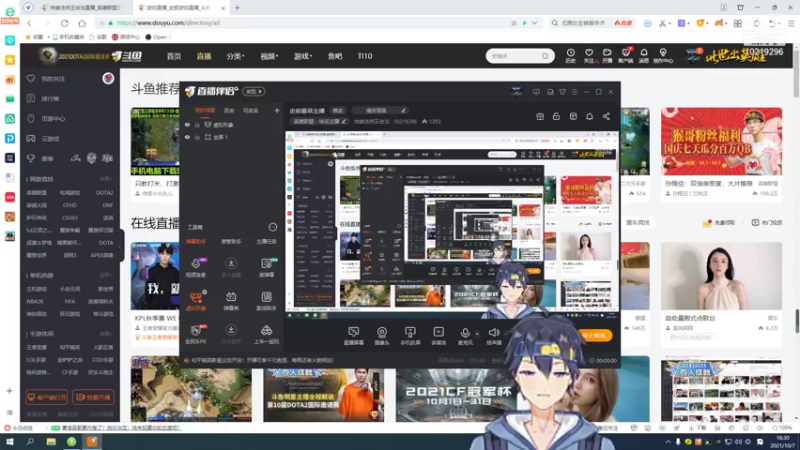Open the 弹幕秀 tool

click(x=231, y=301)
